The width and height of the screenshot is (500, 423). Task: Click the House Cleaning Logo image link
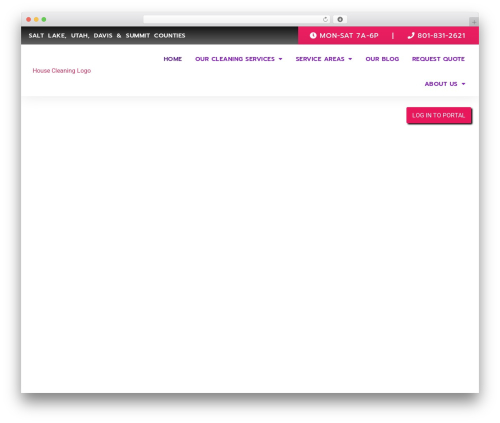(x=62, y=71)
